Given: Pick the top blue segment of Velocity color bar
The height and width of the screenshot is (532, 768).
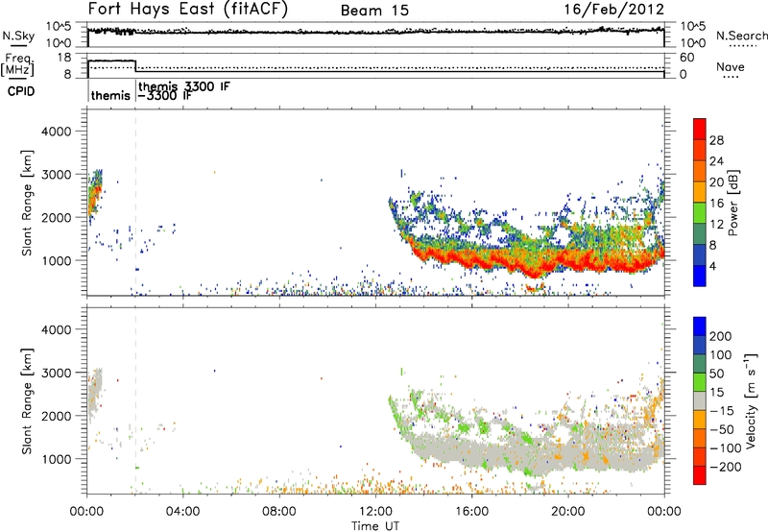Looking at the screenshot, I should click(700, 326).
